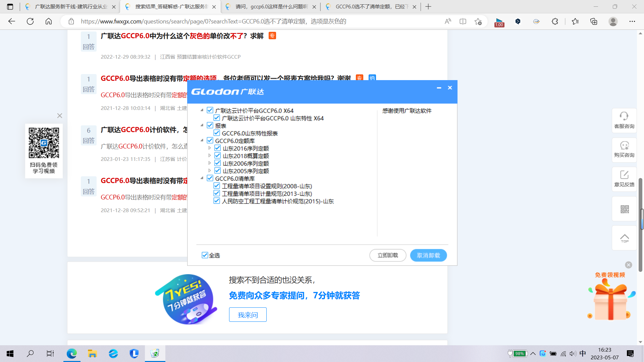This screenshot has height=362, width=644.
Task: Collapse the GCCP6.0清单库 tree node
Action: pyautogui.click(x=202, y=178)
